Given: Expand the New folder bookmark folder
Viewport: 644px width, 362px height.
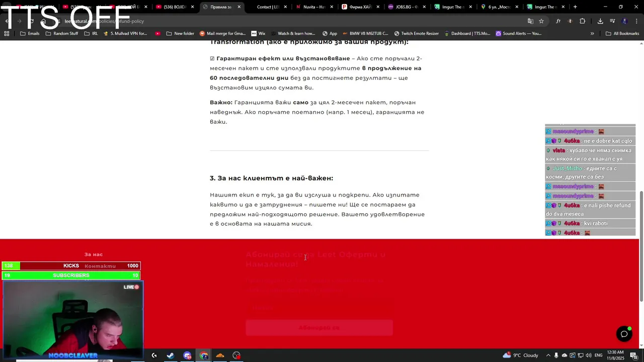Looking at the screenshot, I should (x=180, y=34).
